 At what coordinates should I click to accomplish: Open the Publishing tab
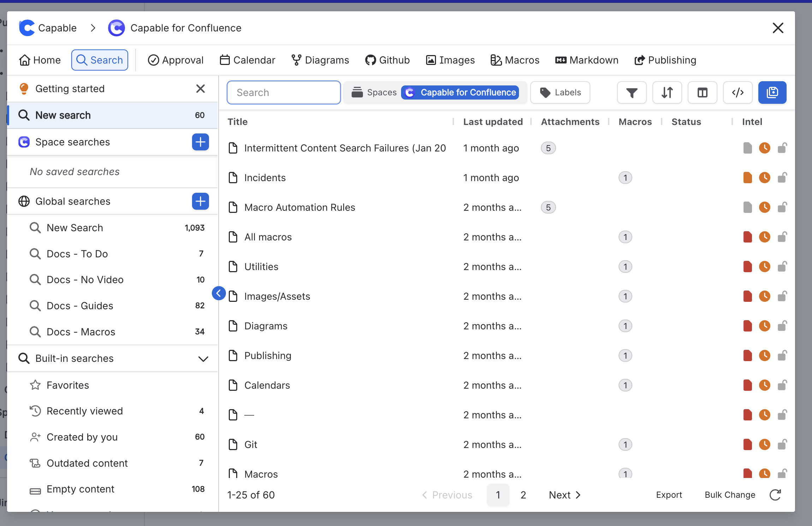(x=665, y=60)
